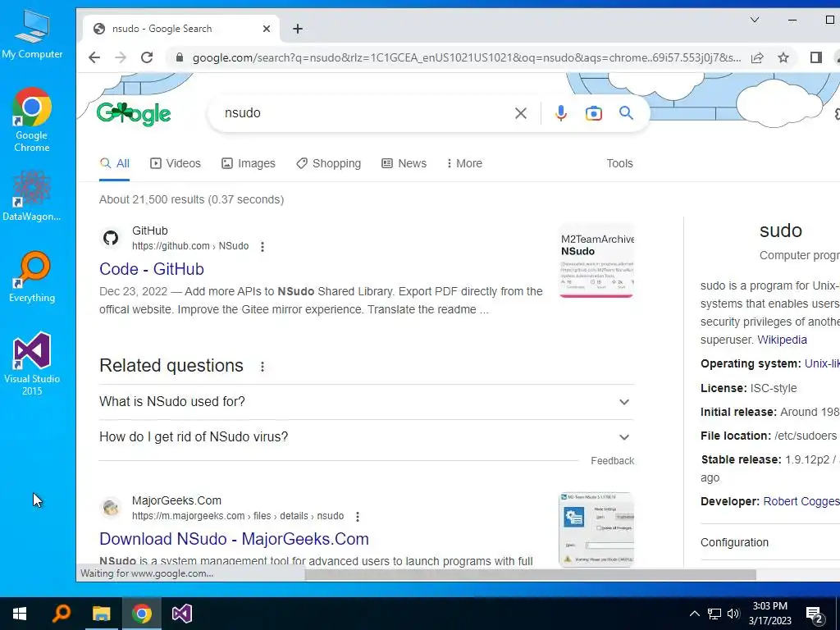Open more options for MajorGeeks result
This screenshot has width=840, height=630.
click(358, 517)
